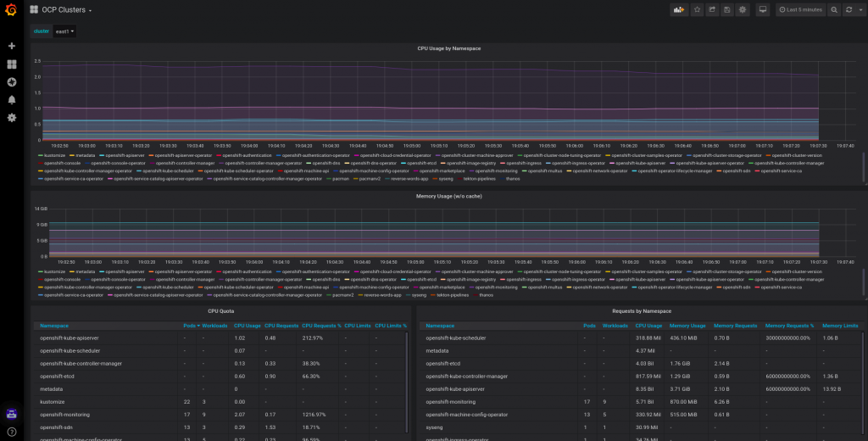This screenshot has width=868, height=441.
Task: Open the Explore compass icon
Action: [x=12, y=81]
